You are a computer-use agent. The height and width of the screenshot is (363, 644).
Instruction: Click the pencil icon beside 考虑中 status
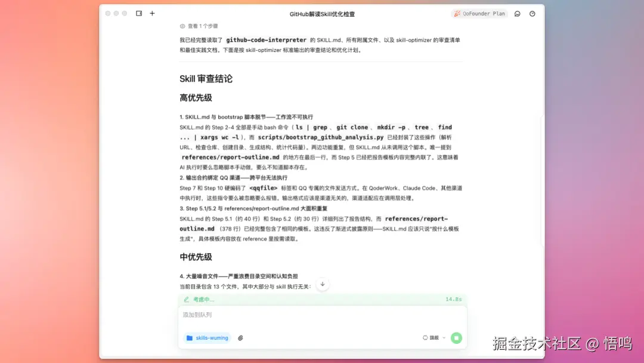(184, 299)
